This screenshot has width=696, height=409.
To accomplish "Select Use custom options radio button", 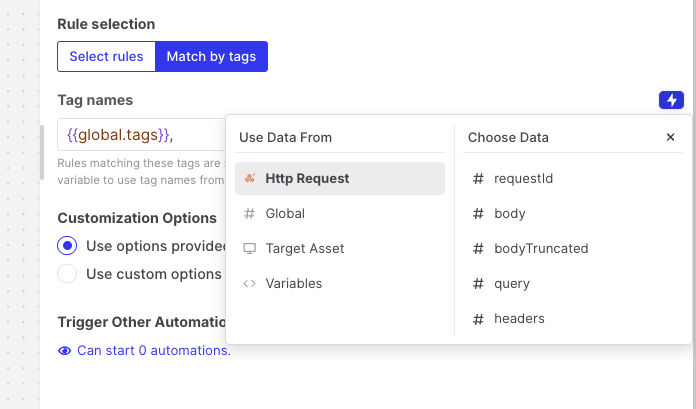I will (67, 274).
